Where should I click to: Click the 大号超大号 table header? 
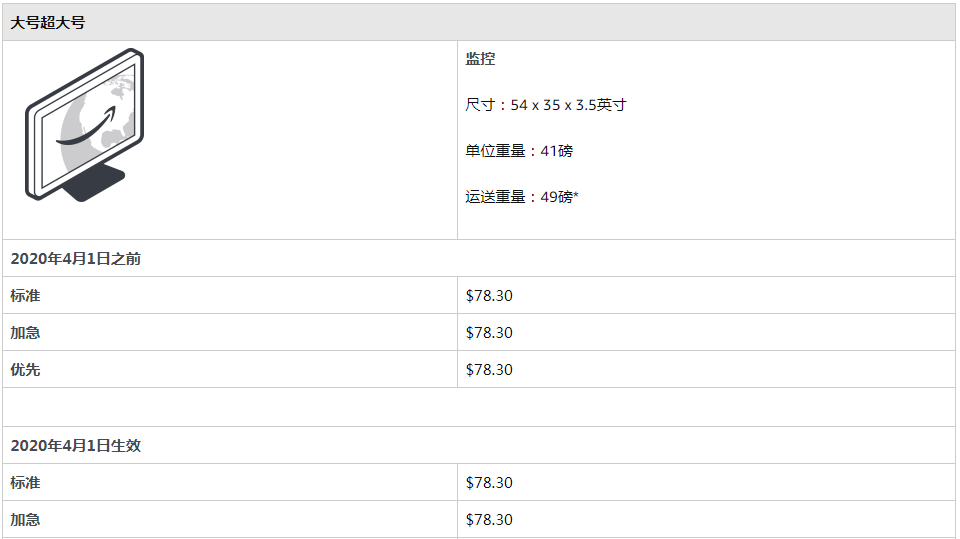click(48, 22)
